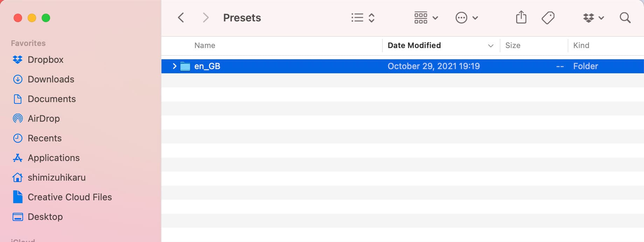This screenshot has height=242, width=644.
Task: Click the Back navigation arrow
Action: click(x=181, y=17)
